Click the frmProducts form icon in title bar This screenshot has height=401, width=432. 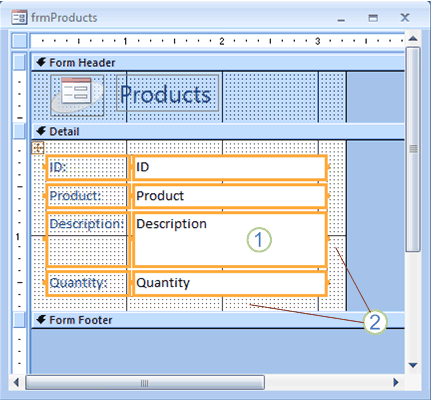[x=19, y=17]
